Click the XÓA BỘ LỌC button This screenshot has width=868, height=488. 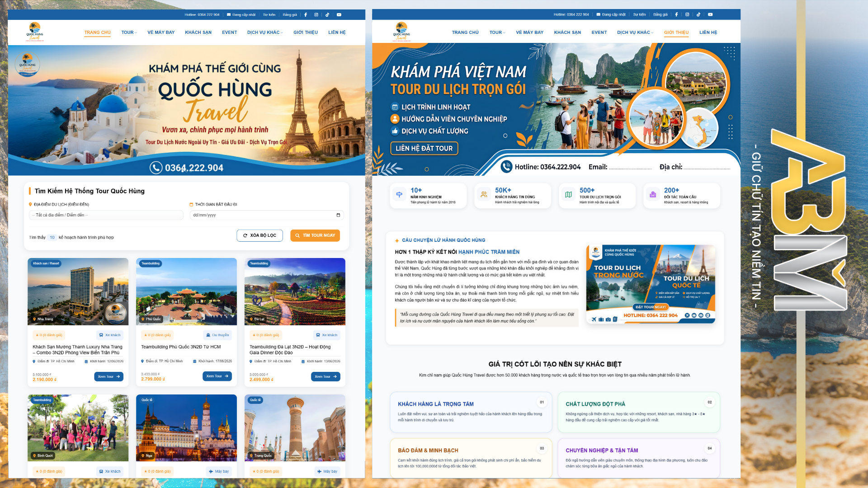(x=259, y=235)
